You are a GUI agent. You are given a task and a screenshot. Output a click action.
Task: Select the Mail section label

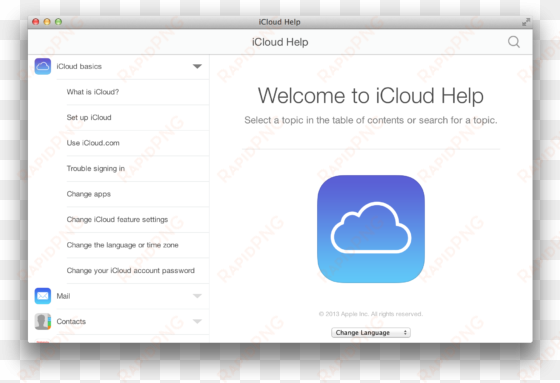[63, 296]
